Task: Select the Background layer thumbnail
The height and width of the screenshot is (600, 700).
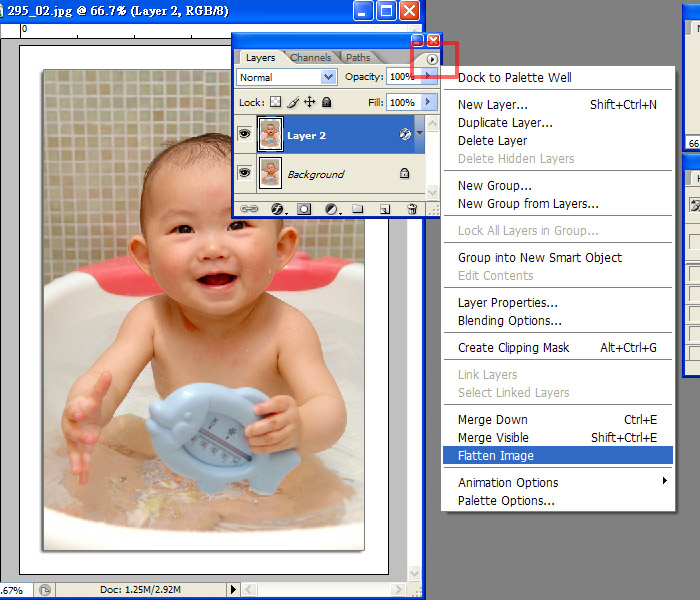Action: point(270,173)
